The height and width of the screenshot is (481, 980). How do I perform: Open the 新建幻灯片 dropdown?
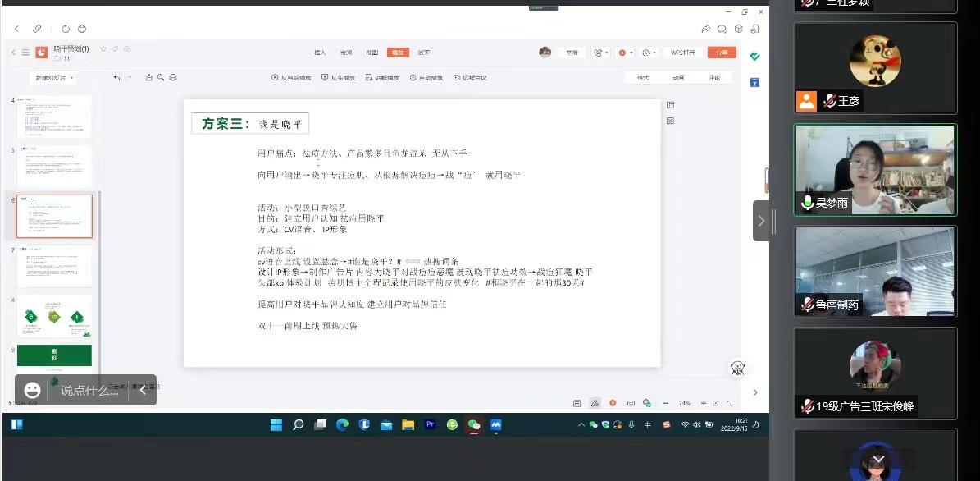click(x=54, y=78)
